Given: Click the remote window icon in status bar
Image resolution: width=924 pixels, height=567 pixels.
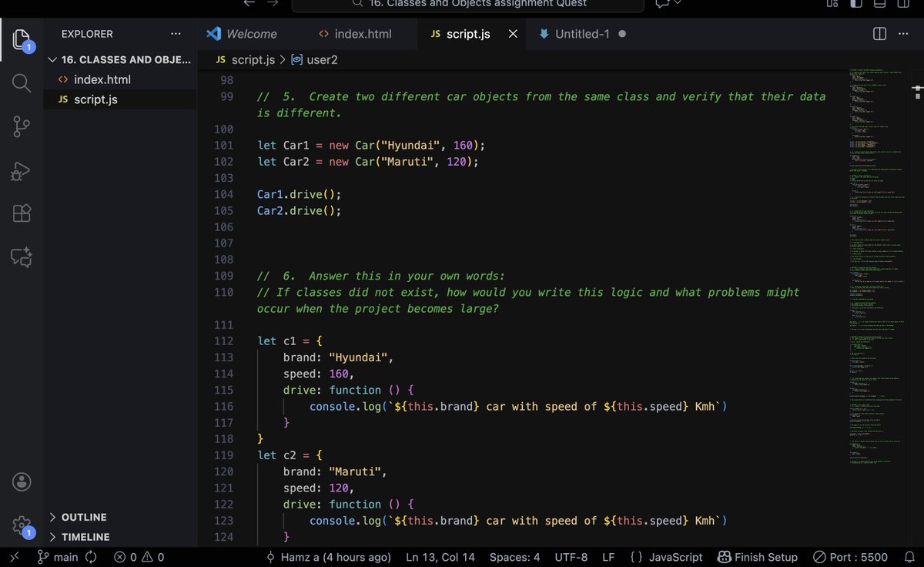Looking at the screenshot, I should click(15, 557).
